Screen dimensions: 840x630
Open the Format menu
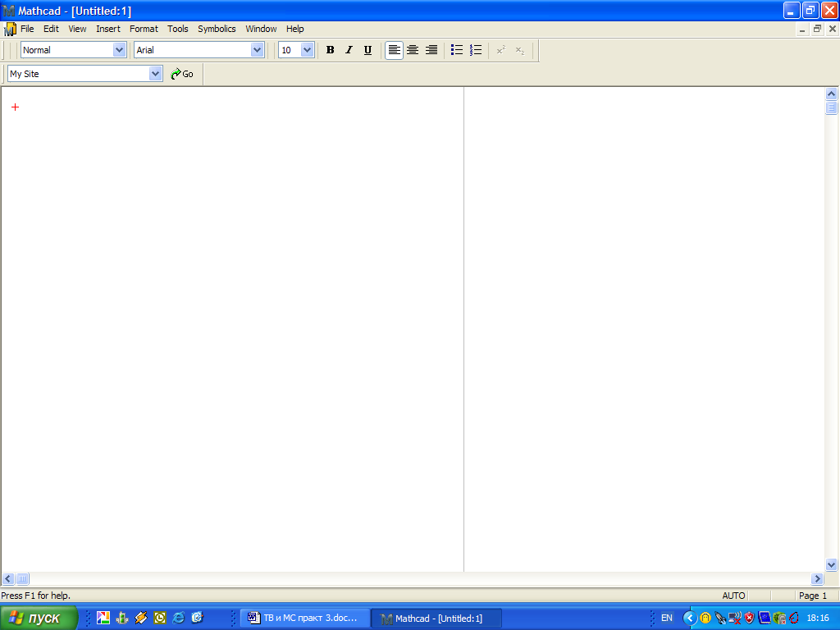(x=144, y=29)
